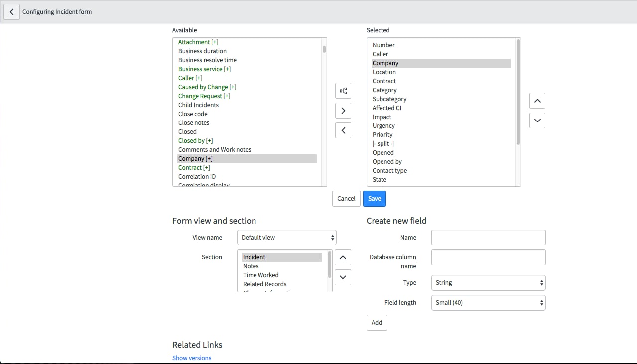Click the left arrow to remove Company field
Screen dimensions: 637x364
click(343, 130)
